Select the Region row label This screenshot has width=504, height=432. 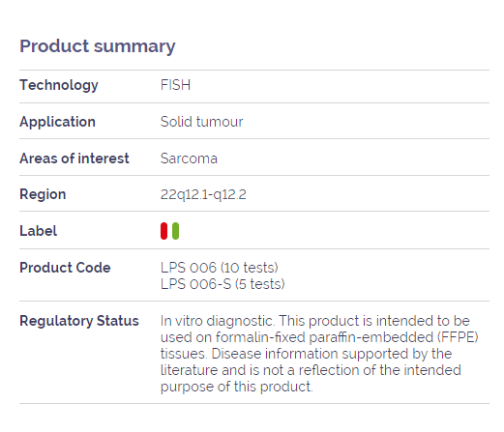pyautogui.click(x=43, y=194)
